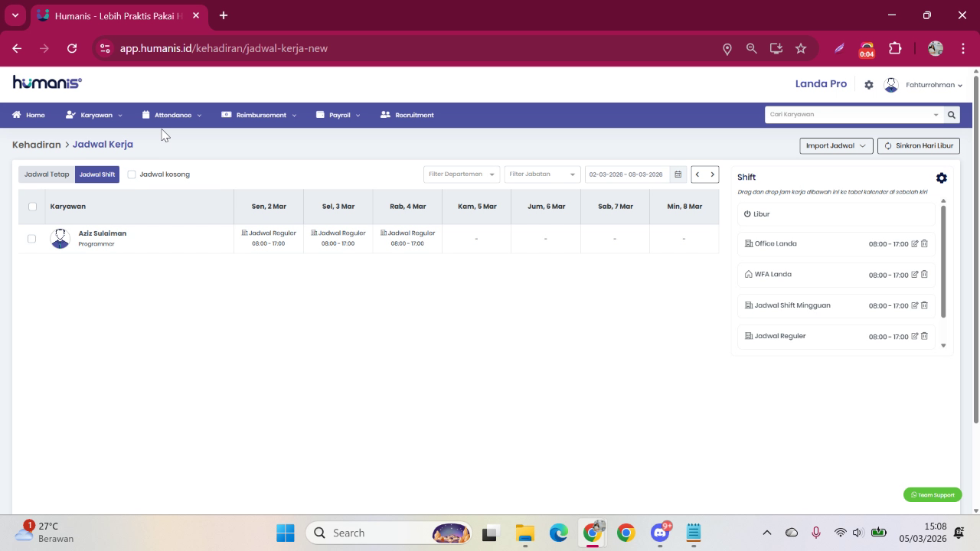Click Sinkron Hari Libur button
The height and width of the screenshot is (551, 980).
(919, 145)
